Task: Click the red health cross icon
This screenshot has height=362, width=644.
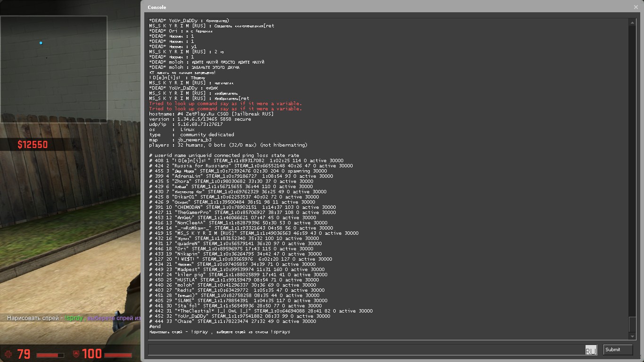Action: (8, 354)
